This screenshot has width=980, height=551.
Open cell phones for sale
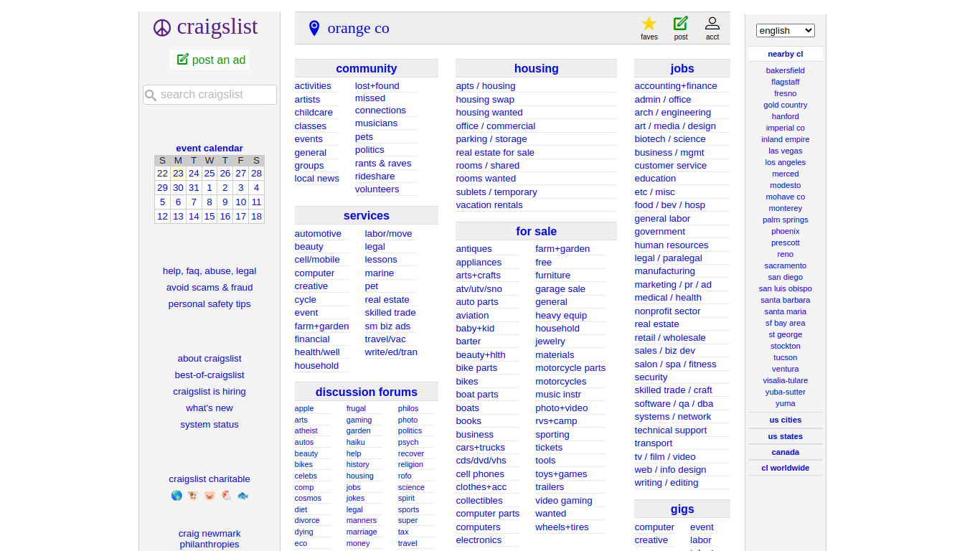pos(480,474)
